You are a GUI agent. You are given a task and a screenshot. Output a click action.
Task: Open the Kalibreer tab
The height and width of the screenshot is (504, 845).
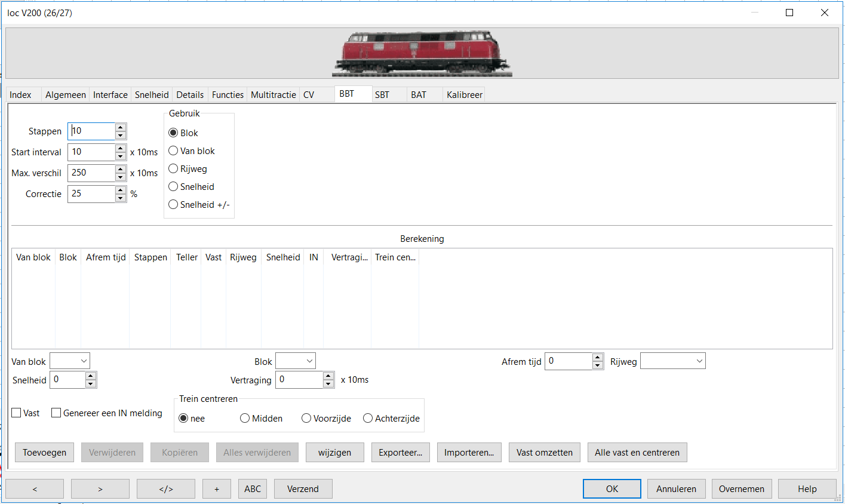(464, 95)
